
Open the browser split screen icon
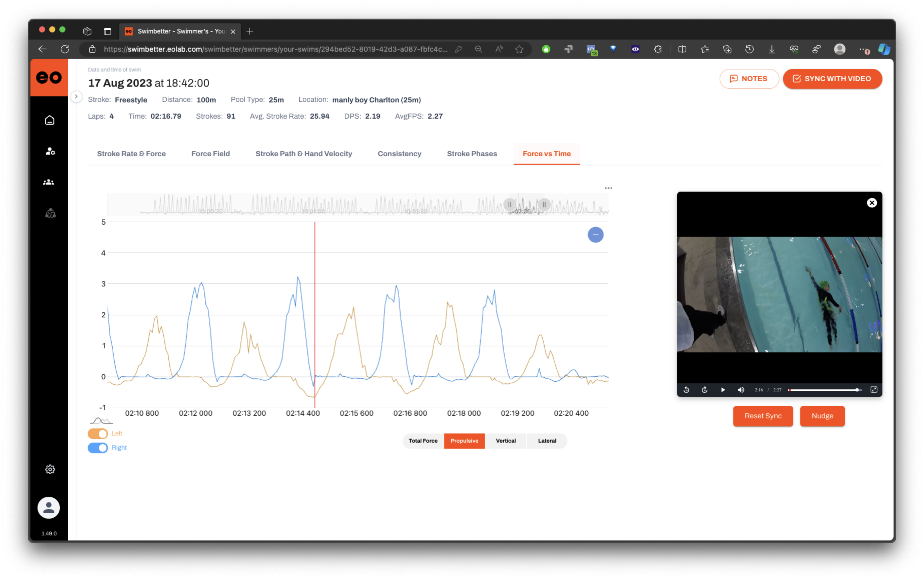[682, 49]
